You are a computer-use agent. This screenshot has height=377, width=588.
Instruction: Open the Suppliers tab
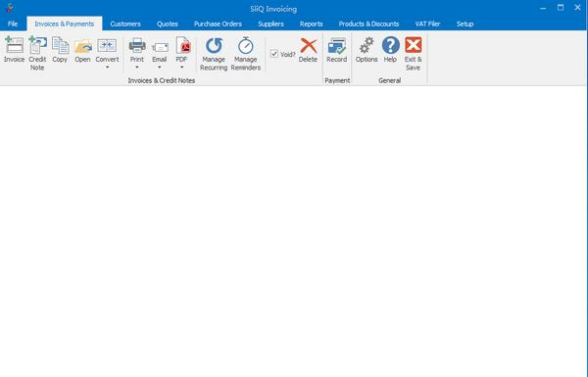point(270,24)
